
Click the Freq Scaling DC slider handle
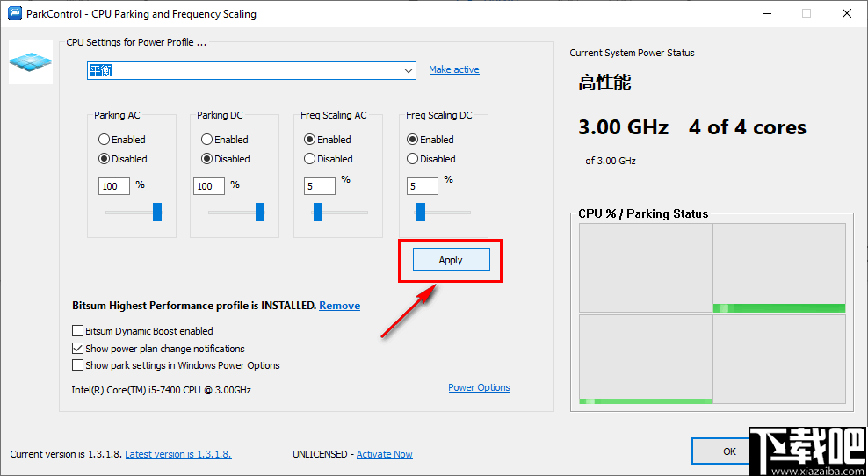pyautogui.click(x=421, y=212)
